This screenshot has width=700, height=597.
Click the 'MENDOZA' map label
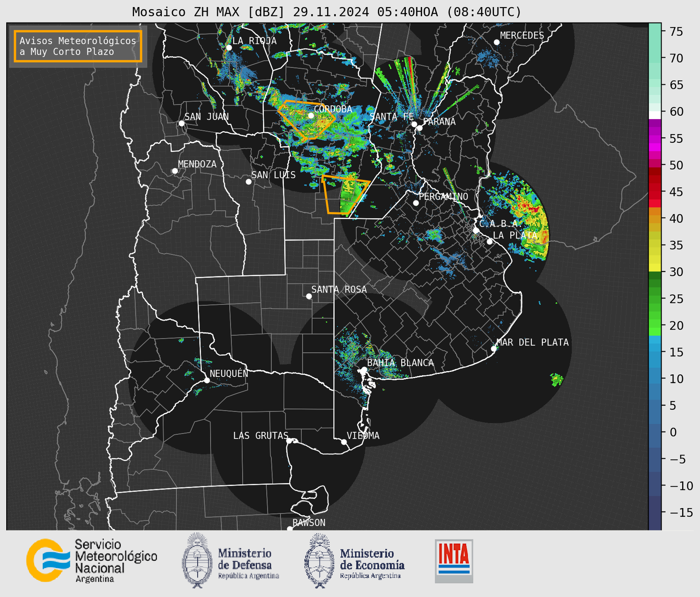click(197, 164)
